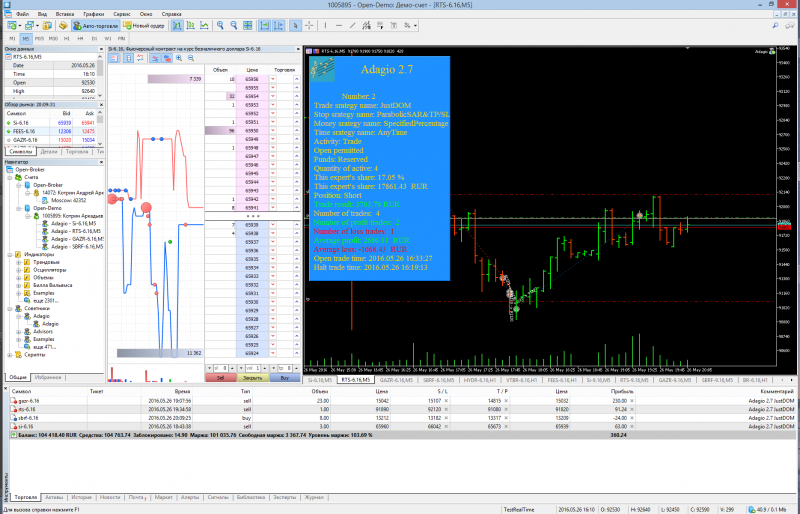Image resolution: width=800 pixels, height=514 pixels.
Task: Click the Buy button in depth of market
Action: (285, 378)
